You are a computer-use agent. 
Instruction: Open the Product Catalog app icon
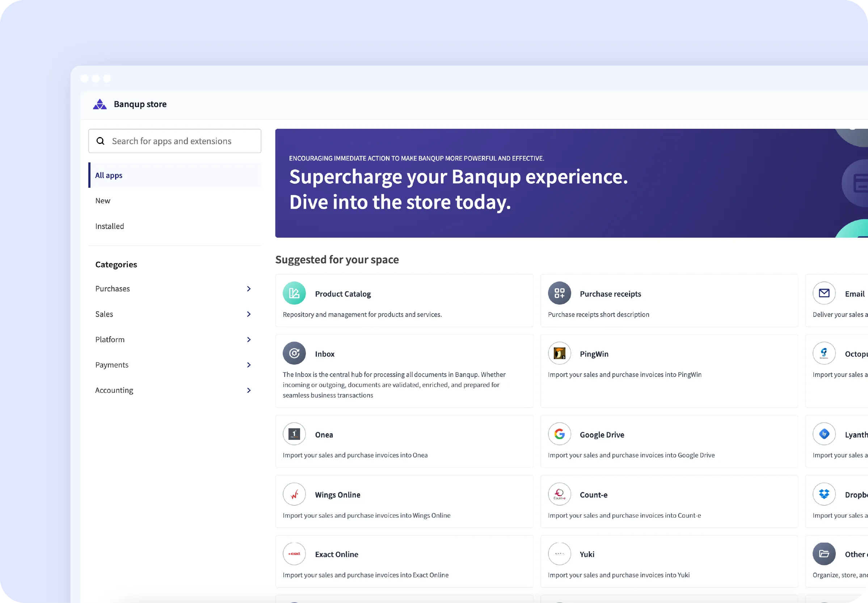coord(294,293)
